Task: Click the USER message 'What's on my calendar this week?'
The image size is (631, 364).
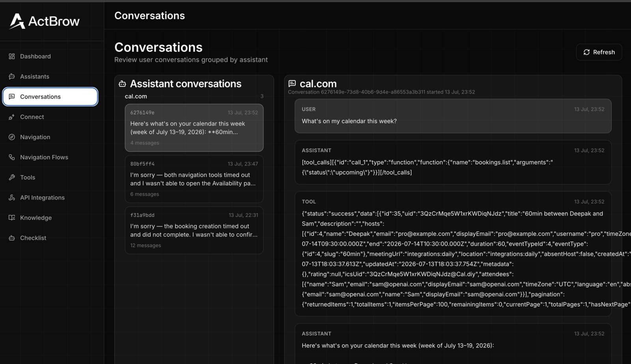Action: 453,116
